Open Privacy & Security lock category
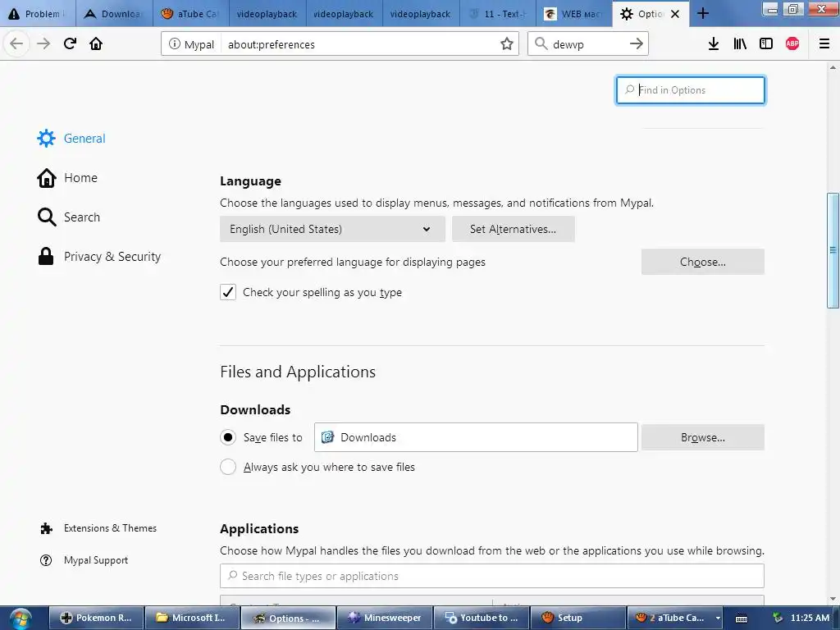Viewport: 840px width, 630px height. point(99,257)
